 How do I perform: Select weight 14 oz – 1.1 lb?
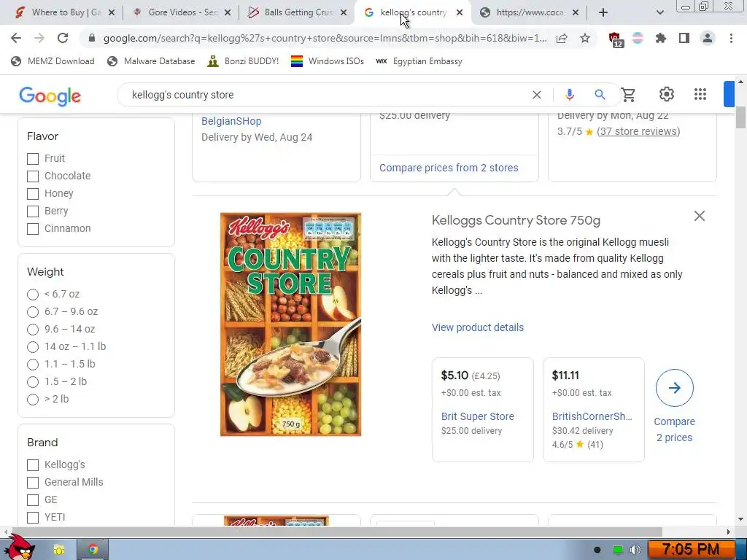pyautogui.click(x=33, y=346)
